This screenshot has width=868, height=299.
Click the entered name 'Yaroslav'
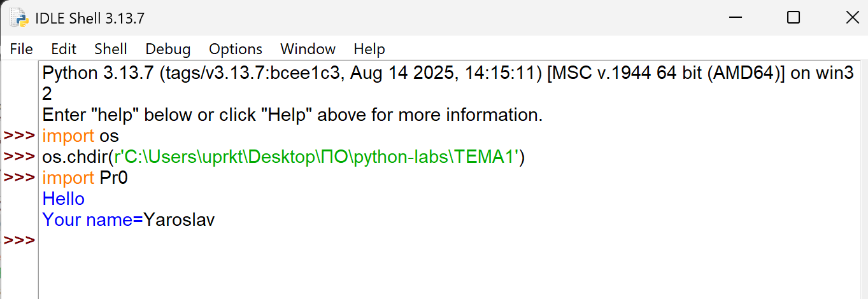179,220
